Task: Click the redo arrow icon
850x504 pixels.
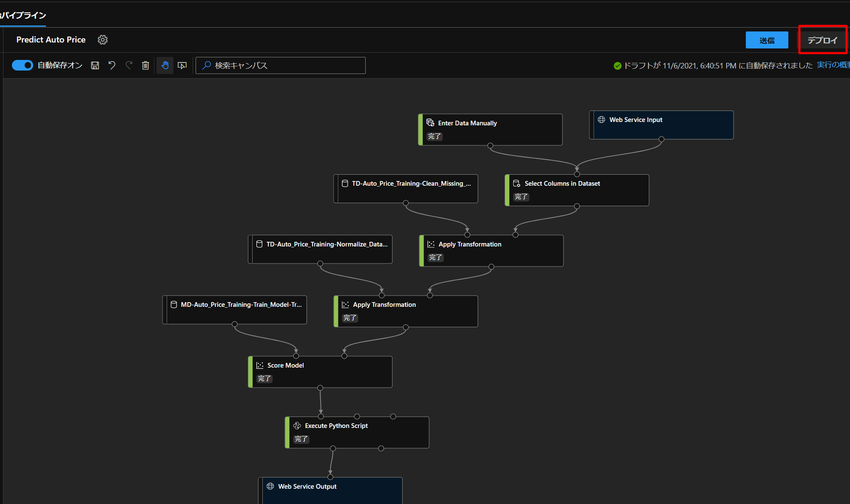Action: click(x=129, y=65)
